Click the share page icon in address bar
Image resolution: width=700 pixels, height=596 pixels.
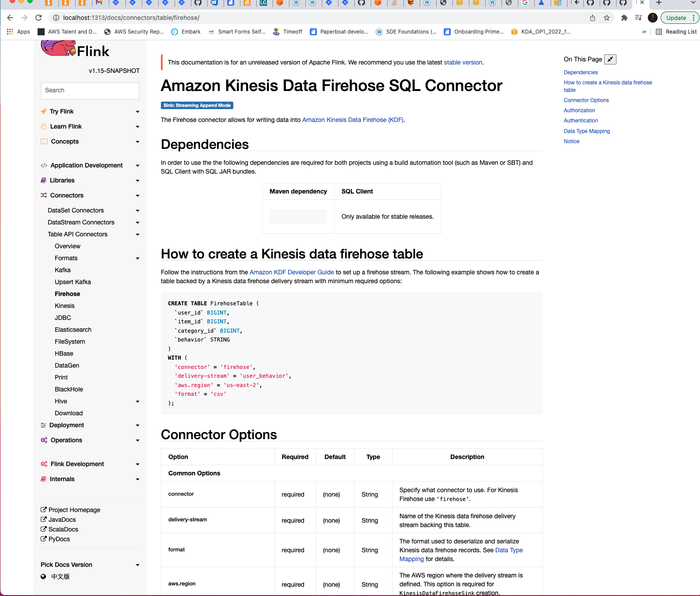(593, 18)
